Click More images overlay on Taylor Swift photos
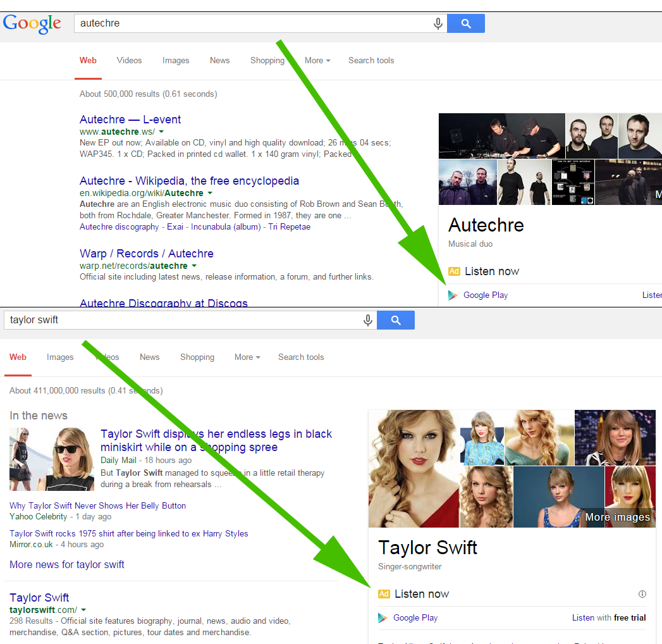662x644 pixels. 617,517
